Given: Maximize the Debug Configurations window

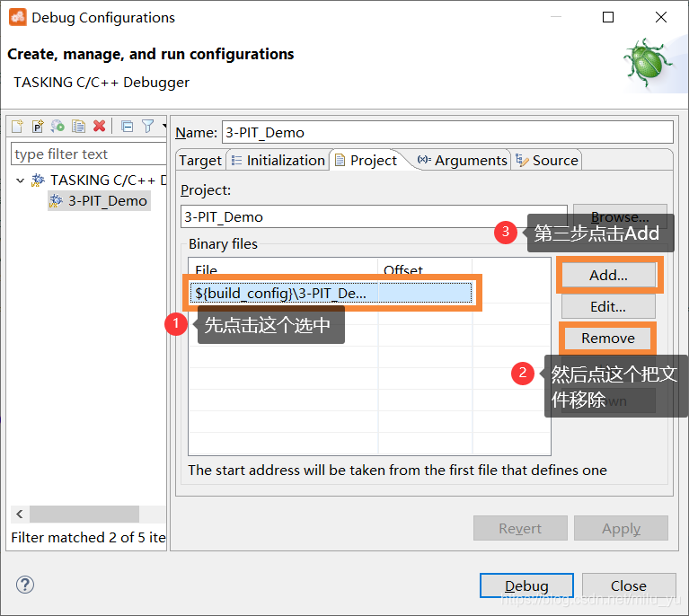Looking at the screenshot, I should (608, 17).
